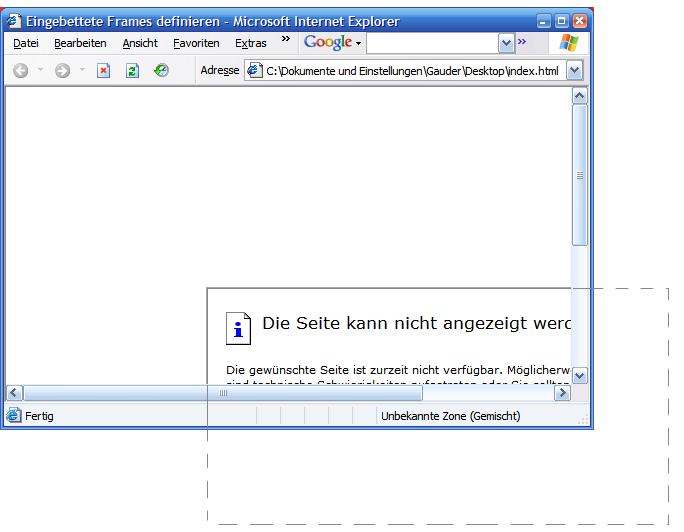The height and width of the screenshot is (532, 684).
Task: Maximize the Internet Explorer window
Action: coord(561,21)
